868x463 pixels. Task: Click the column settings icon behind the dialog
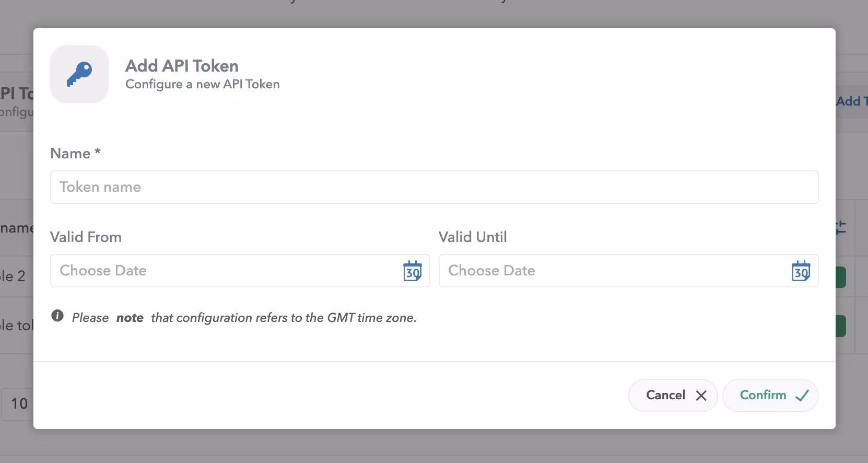coord(841,227)
